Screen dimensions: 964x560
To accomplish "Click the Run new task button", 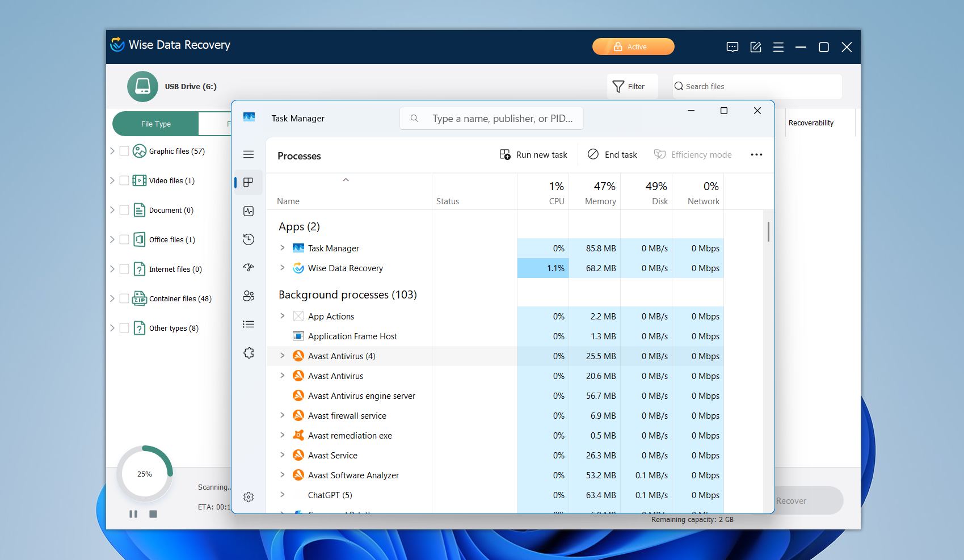I will click(532, 154).
